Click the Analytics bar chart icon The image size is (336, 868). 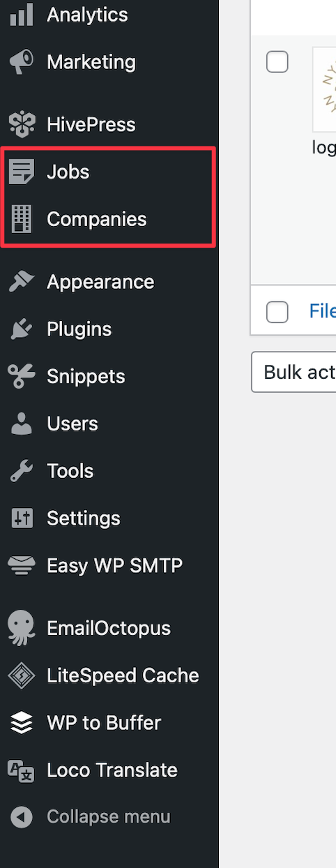point(22,14)
